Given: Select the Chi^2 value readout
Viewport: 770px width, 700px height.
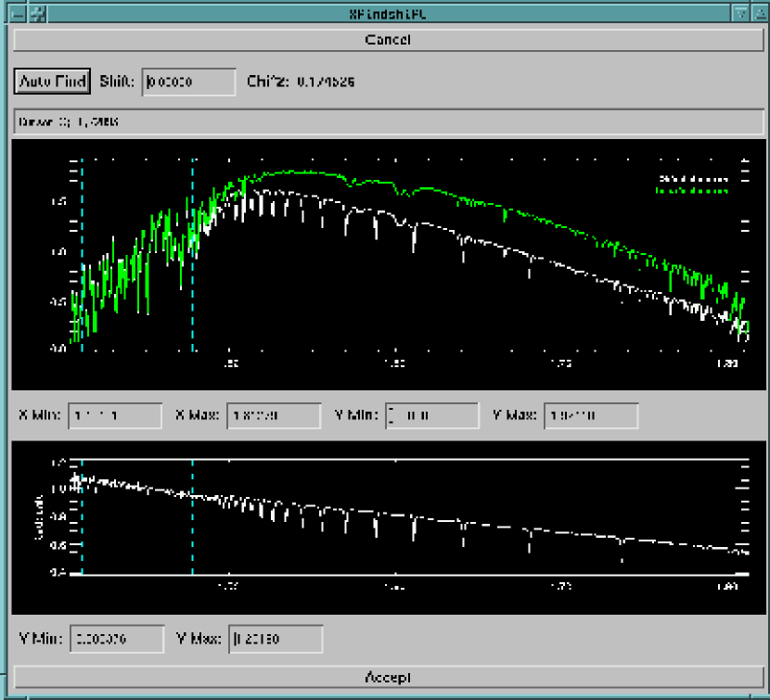Looking at the screenshot, I should coord(326,82).
